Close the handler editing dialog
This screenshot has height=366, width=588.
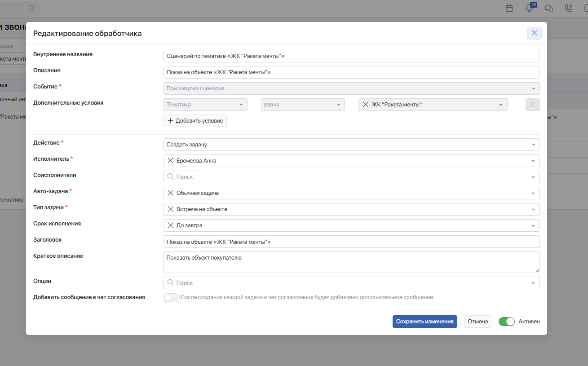point(535,33)
